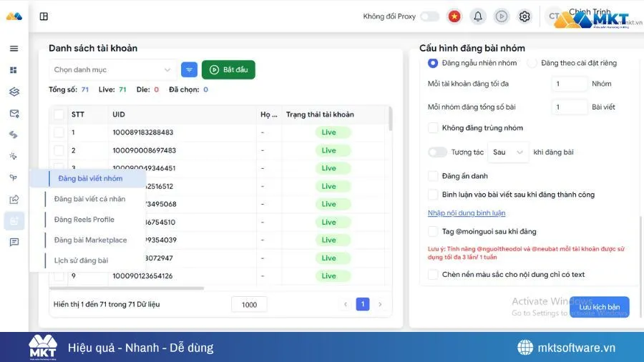The height and width of the screenshot is (362, 644).
Task: Check Tag @moinguoi sau khi đăng
Action: 433,232
